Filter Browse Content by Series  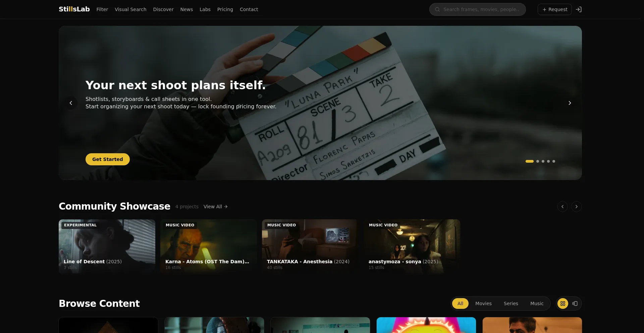pyautogui.click(x=511, y=303)
